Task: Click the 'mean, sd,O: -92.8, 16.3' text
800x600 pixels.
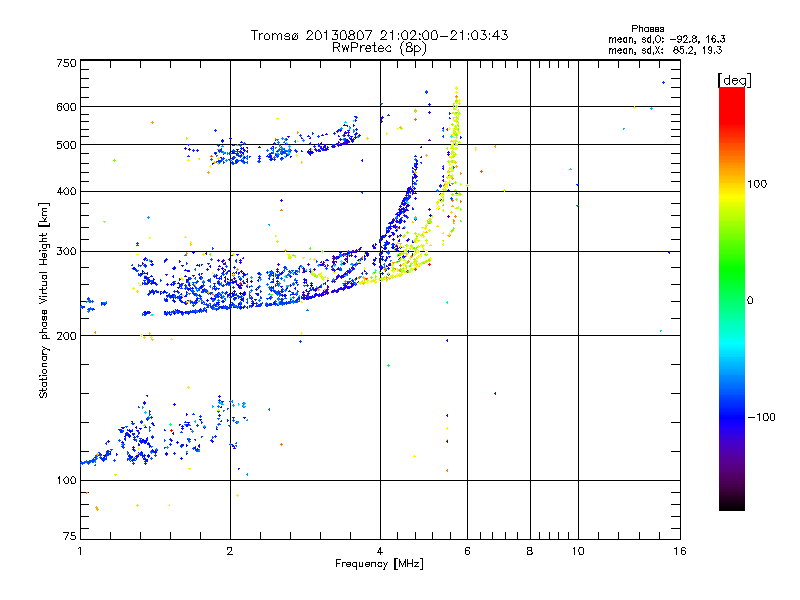Action: pos(666,39)
